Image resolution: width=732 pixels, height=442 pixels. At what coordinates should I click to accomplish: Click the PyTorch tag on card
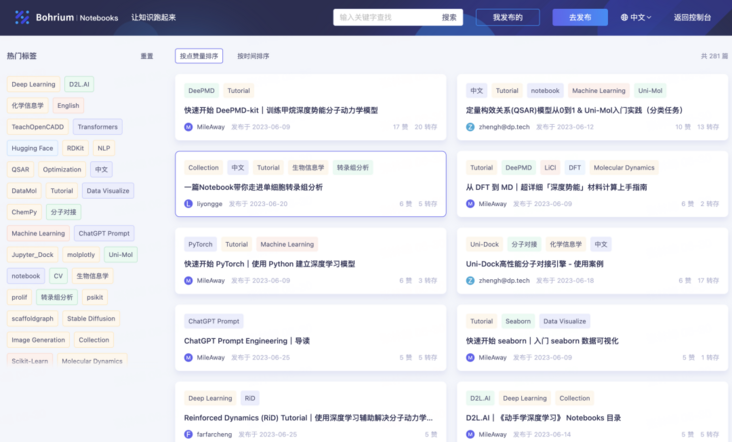tap(200, 245)
